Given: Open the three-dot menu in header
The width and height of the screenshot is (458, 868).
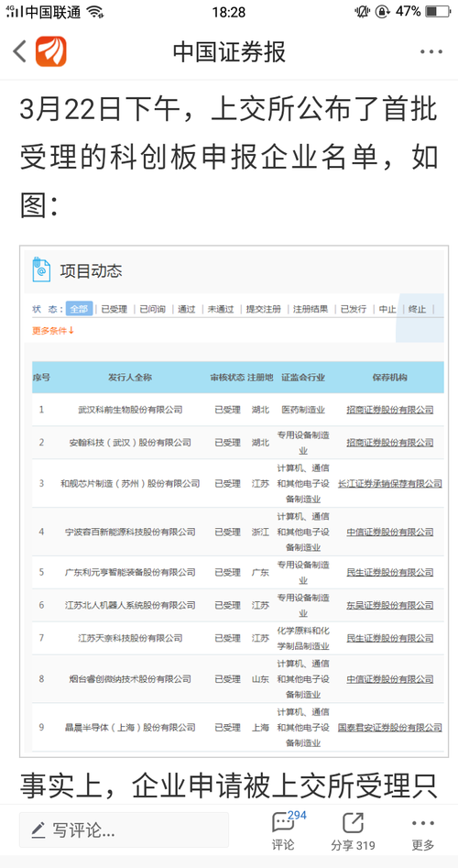Looking at the screenshot, I should (x=431, y=52).
